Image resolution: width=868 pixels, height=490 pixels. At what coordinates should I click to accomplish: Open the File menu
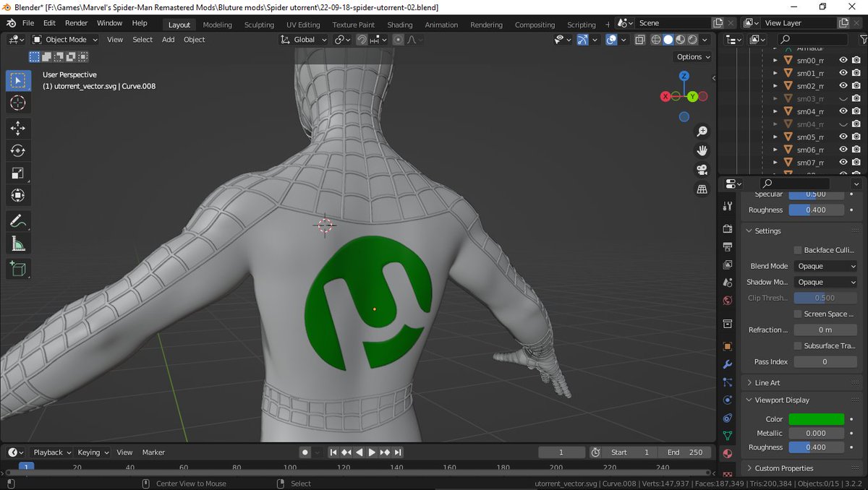pyautogui.click(x=28, y=23)
